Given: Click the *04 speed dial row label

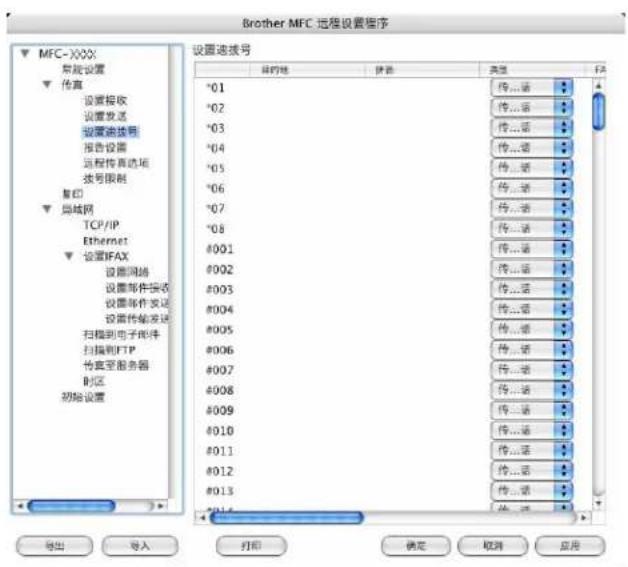Looking at the screenshot, I should coord(215,148).
